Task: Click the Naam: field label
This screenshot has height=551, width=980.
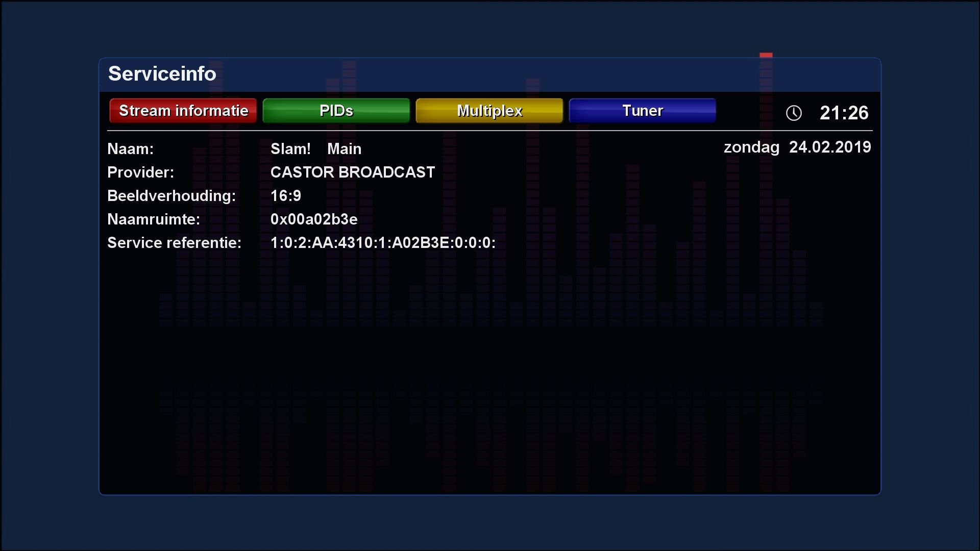Action: [x=130, y=148]
